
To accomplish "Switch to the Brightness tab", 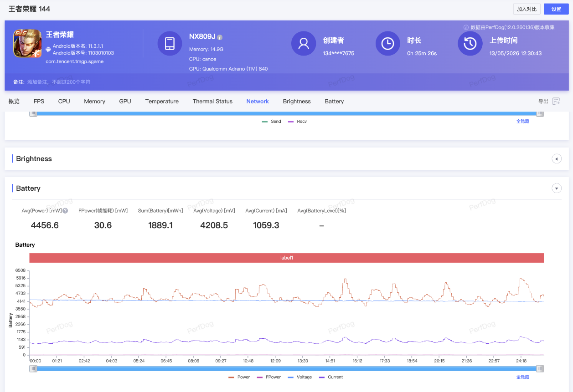I will coord(297,101).
